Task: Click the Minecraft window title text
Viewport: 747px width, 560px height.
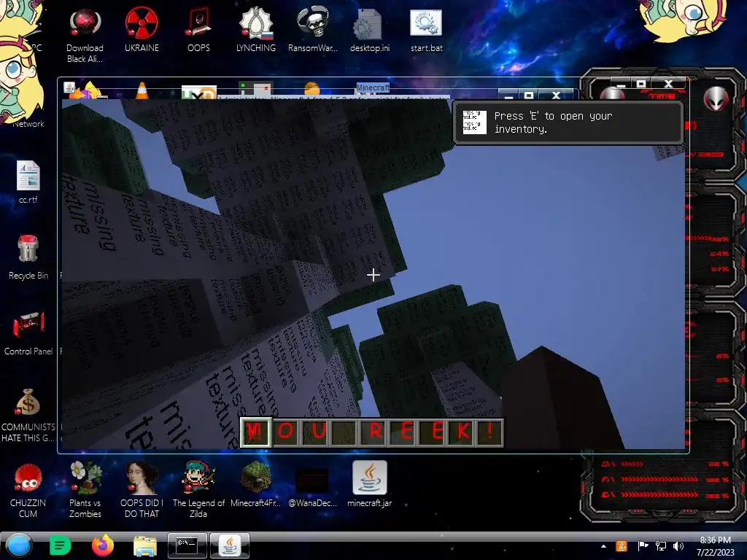Action: (373, 87)
